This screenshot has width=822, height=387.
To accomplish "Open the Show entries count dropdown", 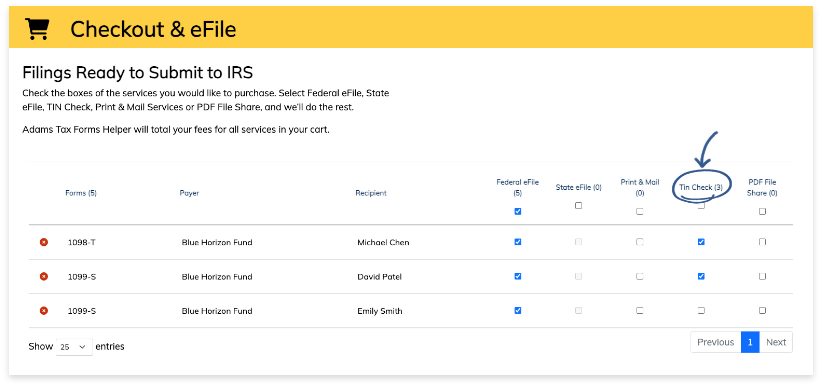I will tap(74, 347).
